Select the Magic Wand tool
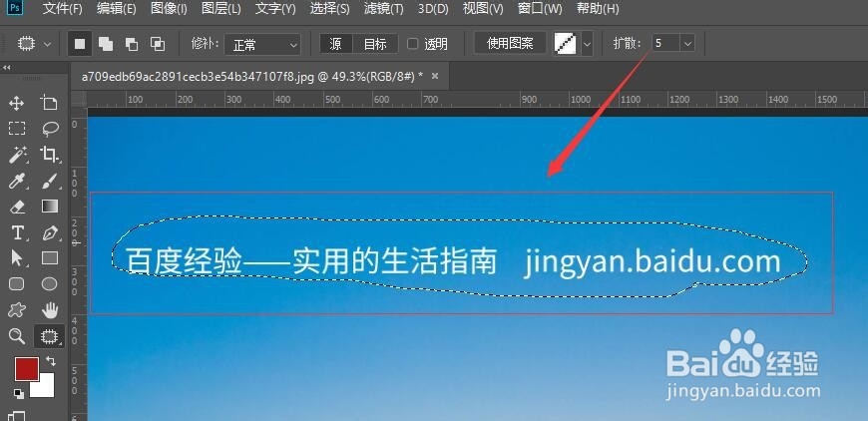The image size is (868, 421). click(x=17, y=155)
